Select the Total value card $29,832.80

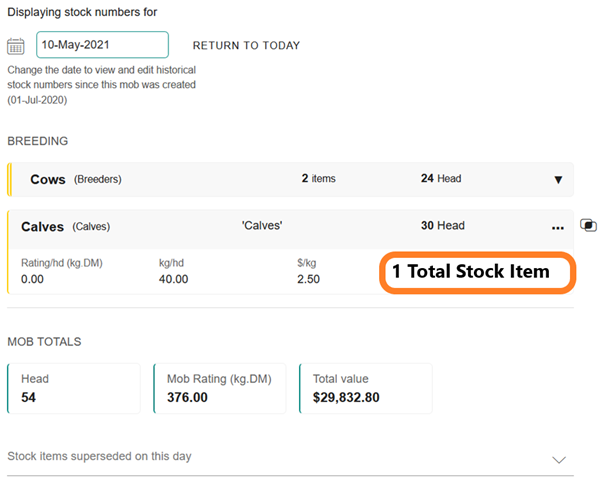(366, 388)
